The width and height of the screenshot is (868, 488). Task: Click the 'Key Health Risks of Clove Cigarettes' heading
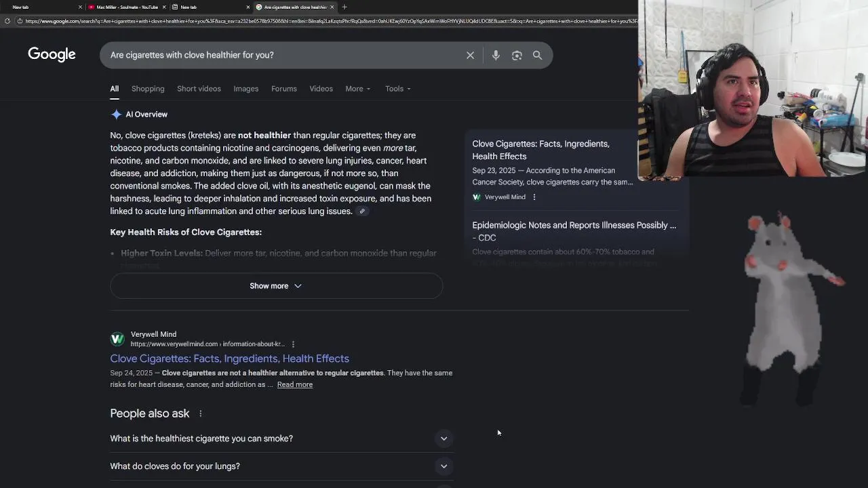coord(186,232)
